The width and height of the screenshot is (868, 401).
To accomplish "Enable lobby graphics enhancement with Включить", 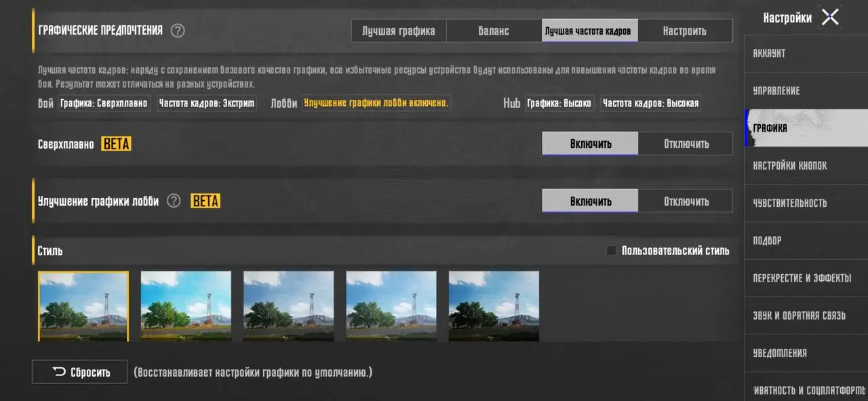I will tap(590, 201).
